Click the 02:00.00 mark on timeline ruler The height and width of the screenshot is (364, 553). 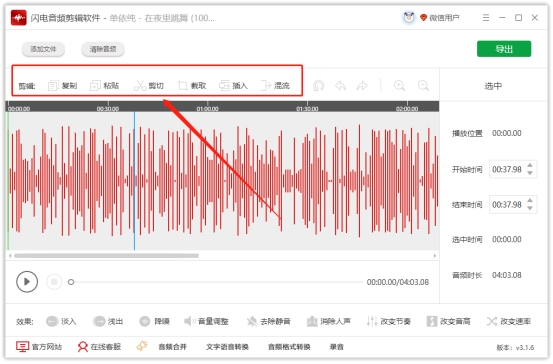tap(407, 109)
